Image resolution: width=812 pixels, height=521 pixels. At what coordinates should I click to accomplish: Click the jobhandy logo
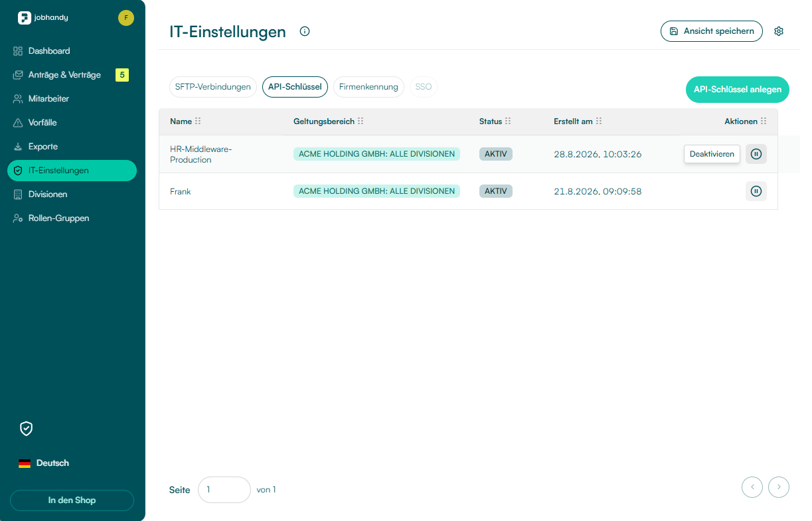43,18
